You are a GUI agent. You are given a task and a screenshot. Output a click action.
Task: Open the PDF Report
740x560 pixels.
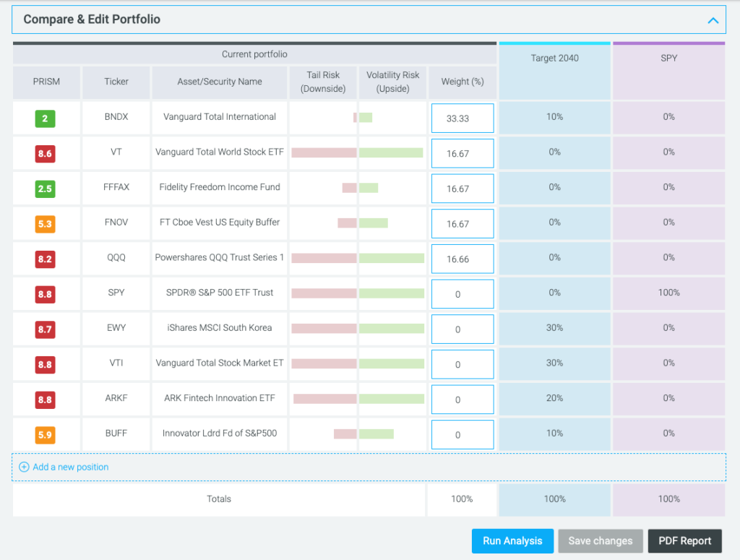[685, 541]
